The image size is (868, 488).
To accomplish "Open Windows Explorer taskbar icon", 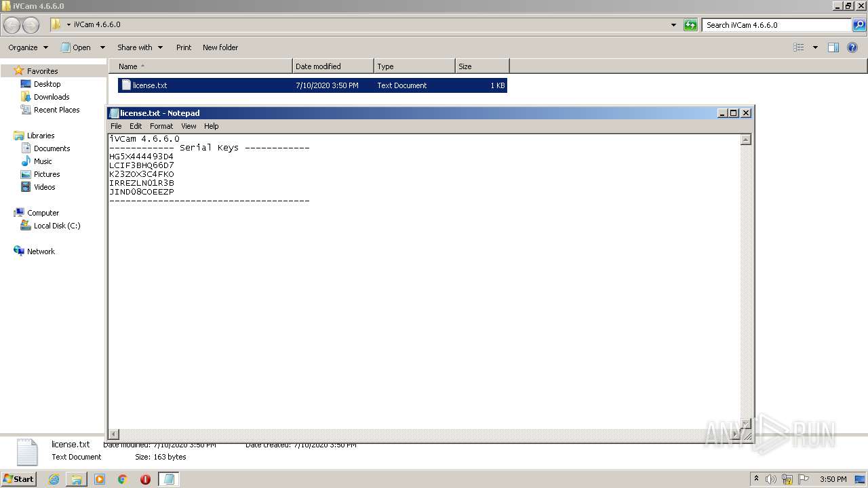I will pyautogui.click(x=77, y=479).
